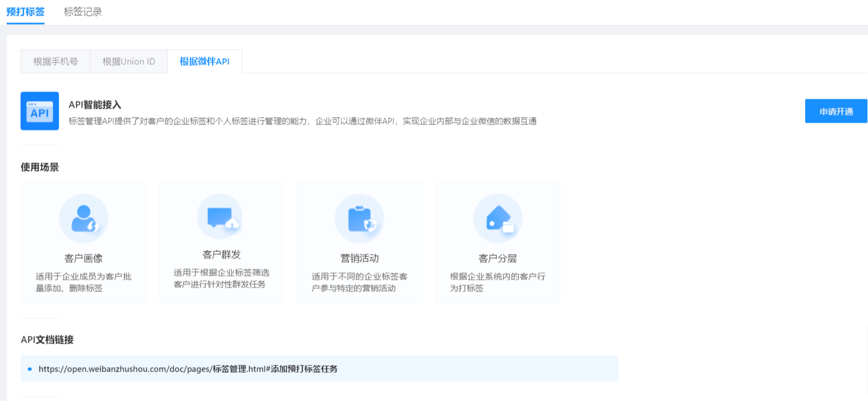Open the weibanzhushou API documentation link
Viewport: 868px width, 401px height.
click(x=188, y=369)
